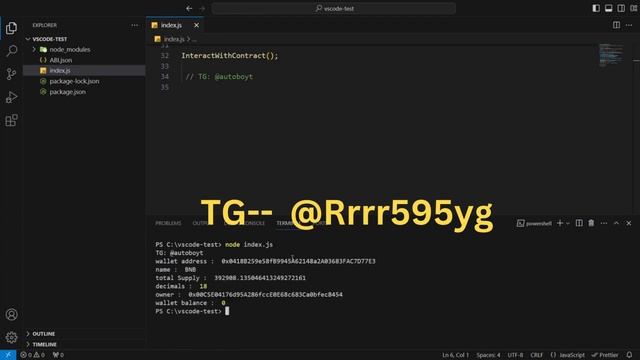
Task: Go back with navigation arrow
Action: [x=189, y=8]
